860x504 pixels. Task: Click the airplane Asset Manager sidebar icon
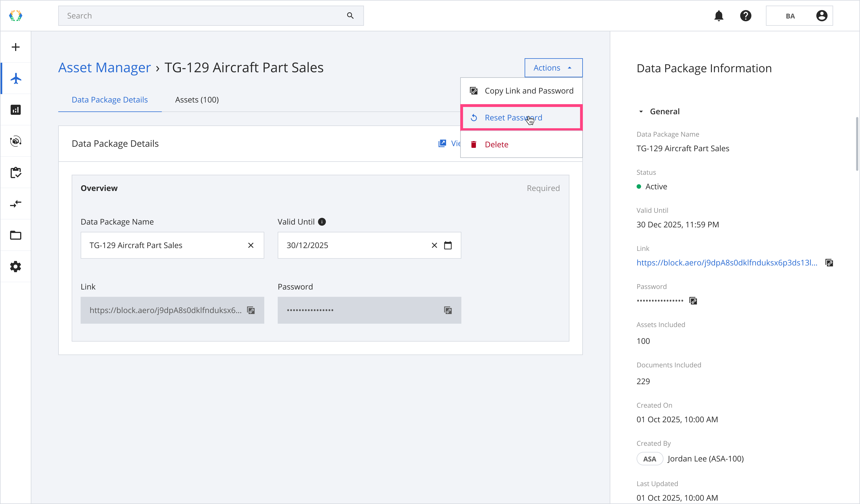coord(16,78)
